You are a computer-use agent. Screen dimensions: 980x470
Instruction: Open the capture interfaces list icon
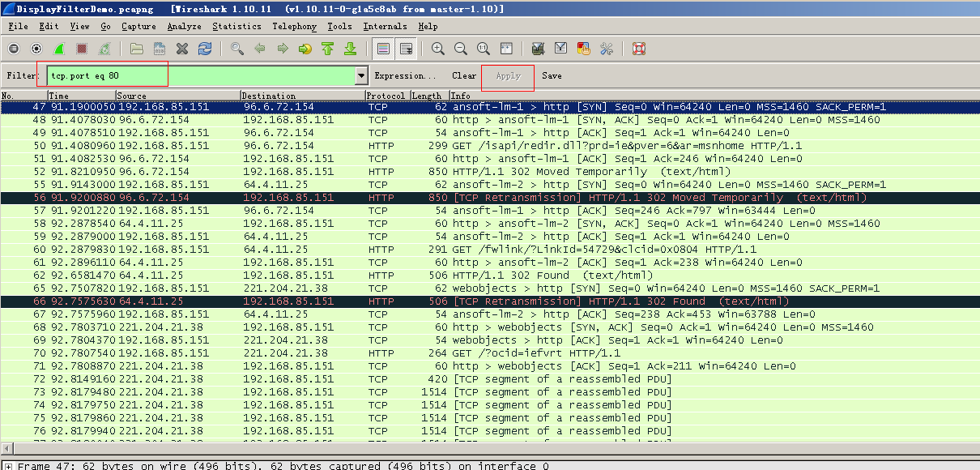(14, 49)
